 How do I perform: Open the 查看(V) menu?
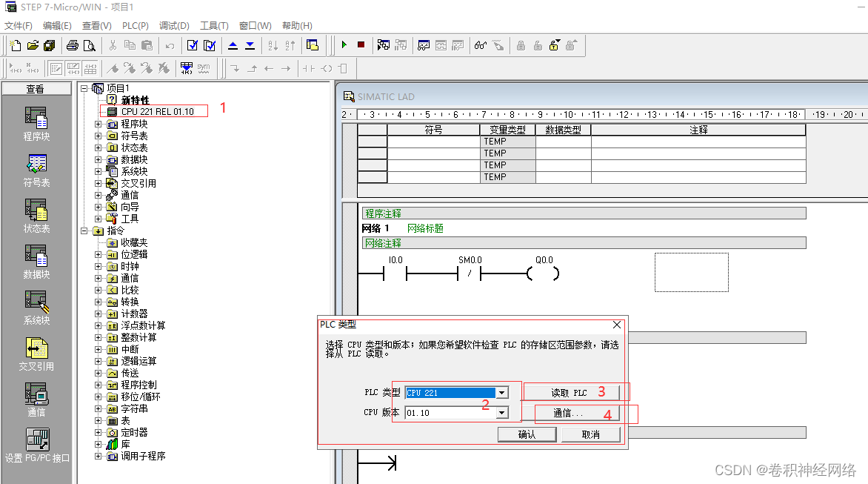[x=97, y=25]
